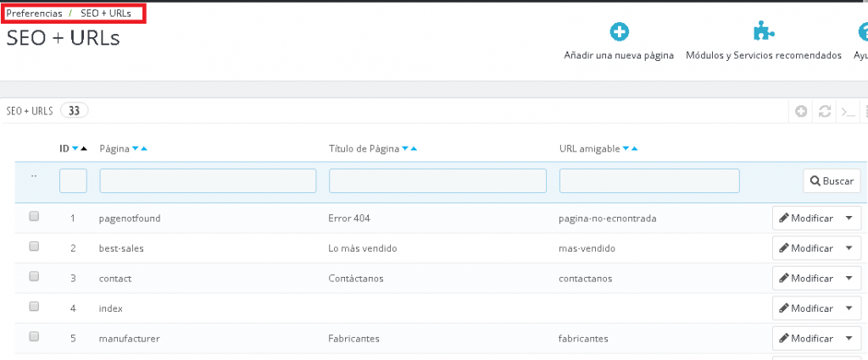868x360 pixels.
Task: Focus the Título de Página filter field
Action: tap(437, 180)
